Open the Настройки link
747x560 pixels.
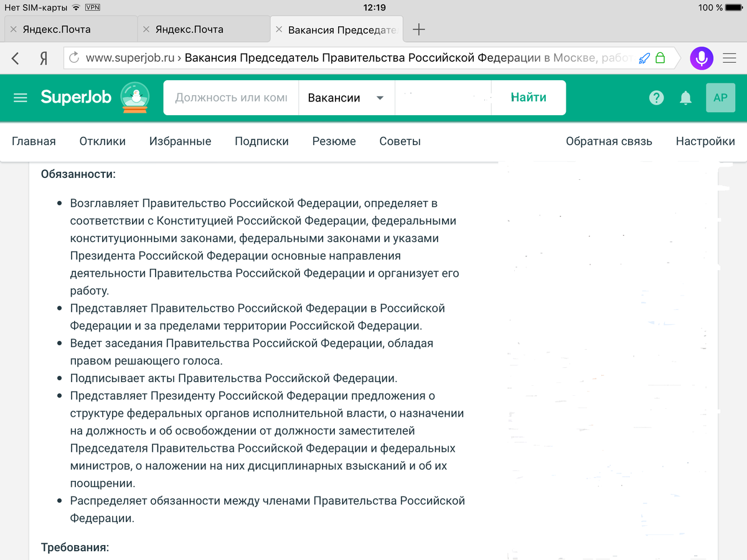click(x=705, y=141)
